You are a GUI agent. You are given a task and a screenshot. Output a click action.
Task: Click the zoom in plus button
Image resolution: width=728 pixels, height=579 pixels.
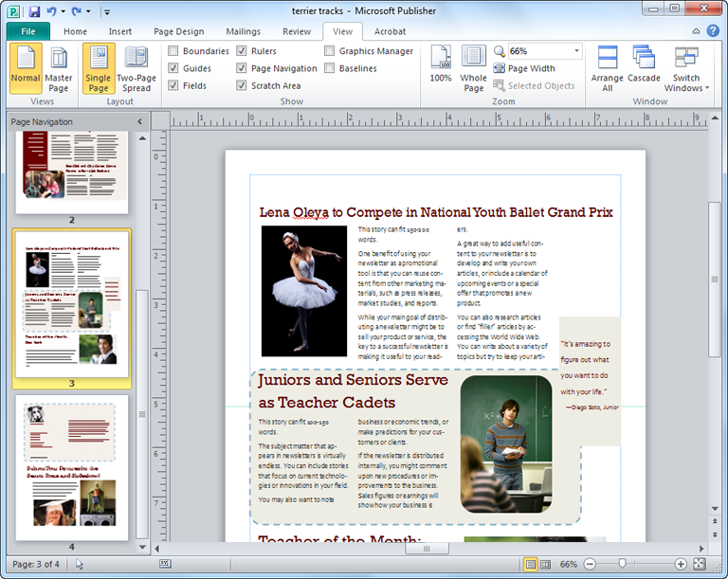(680, 564)
